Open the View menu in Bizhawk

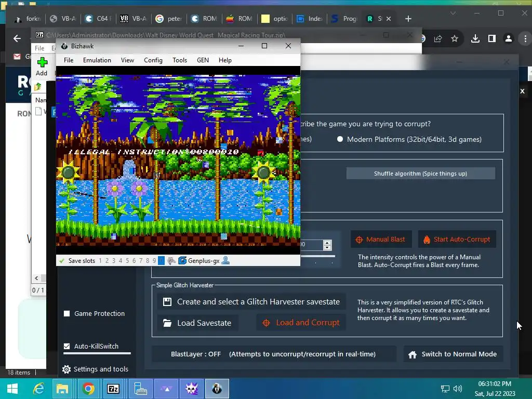pos(128,60)
